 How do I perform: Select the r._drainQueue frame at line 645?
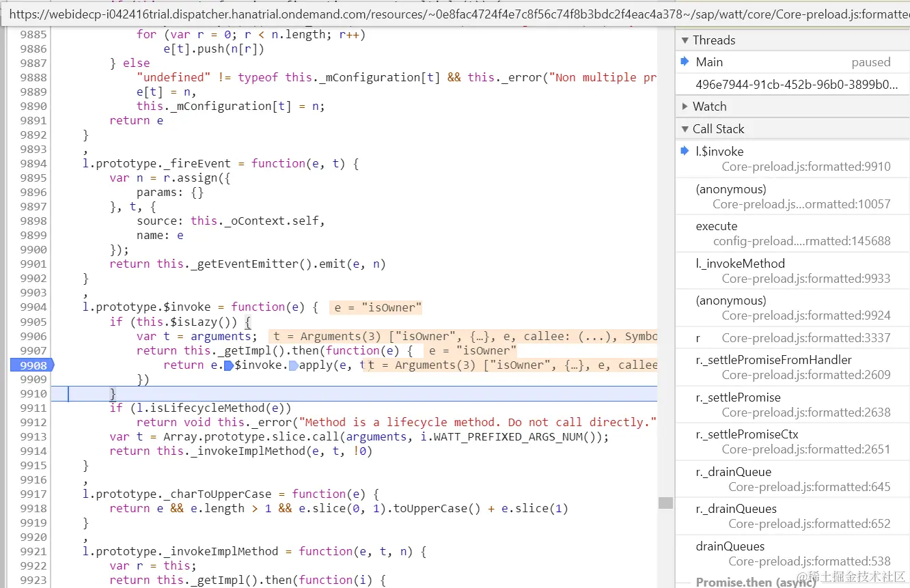792,479
